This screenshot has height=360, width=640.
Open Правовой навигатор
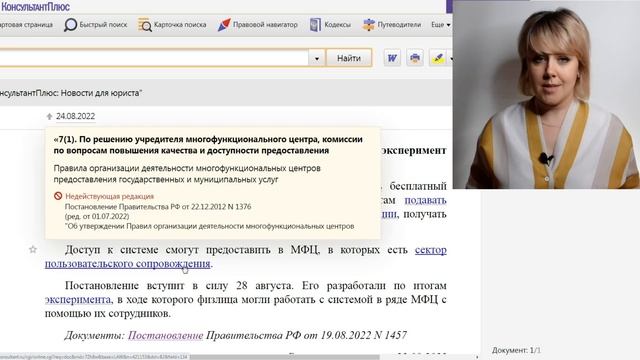pyautogui.click(x=258, y=25)
